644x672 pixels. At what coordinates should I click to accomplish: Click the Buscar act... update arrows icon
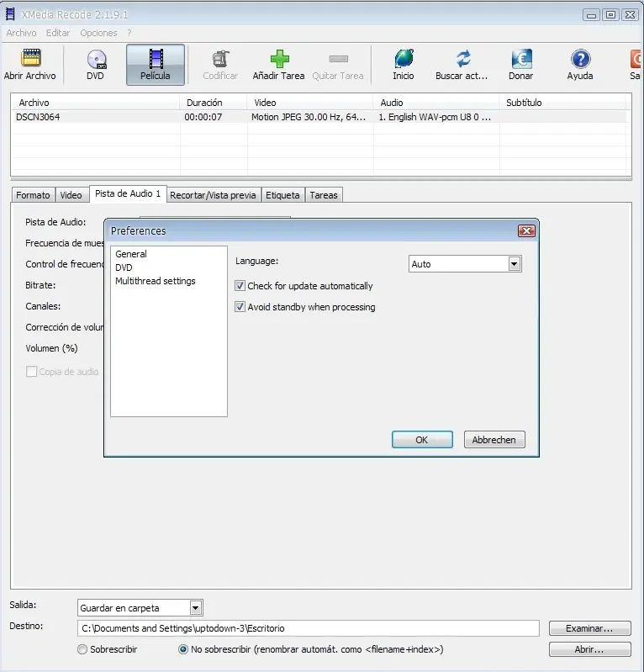click(x=462, y=64)
